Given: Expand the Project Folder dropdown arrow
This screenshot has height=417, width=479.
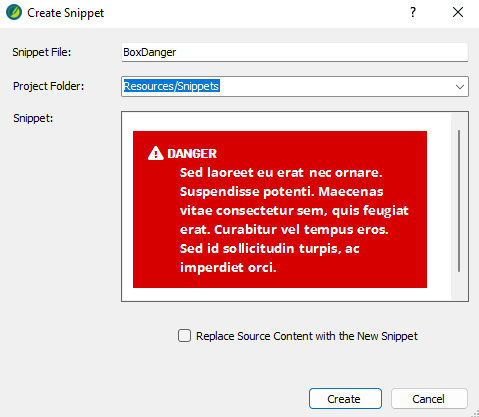Looking at the screenshot, I should pos(460,87).
